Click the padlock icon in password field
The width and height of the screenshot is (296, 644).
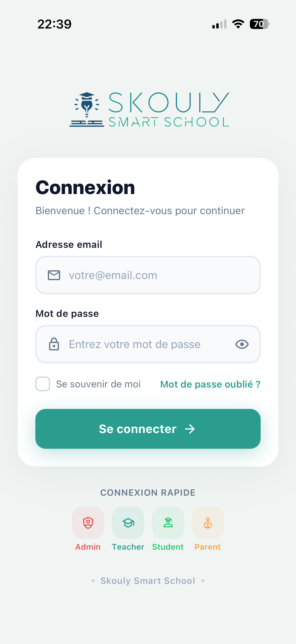(54, 344)
